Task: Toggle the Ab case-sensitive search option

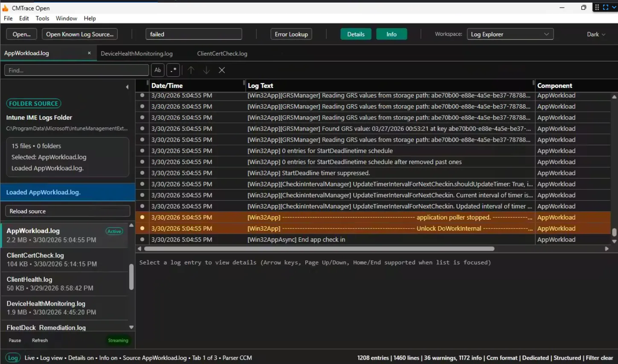Action: pos(157,70)
